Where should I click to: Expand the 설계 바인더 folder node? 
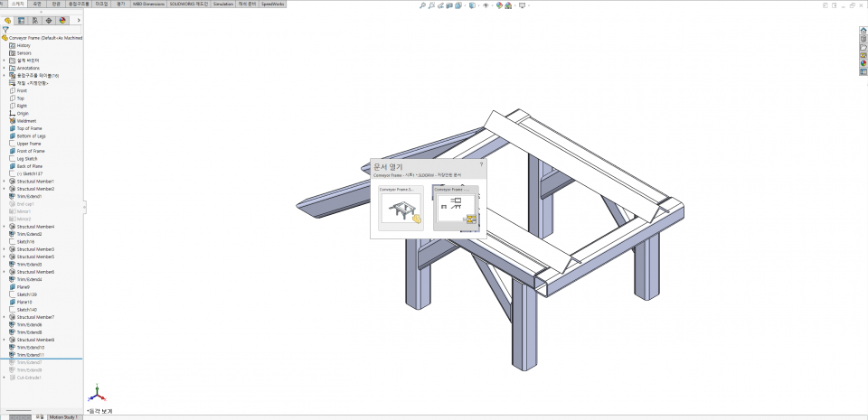(5, 61)
